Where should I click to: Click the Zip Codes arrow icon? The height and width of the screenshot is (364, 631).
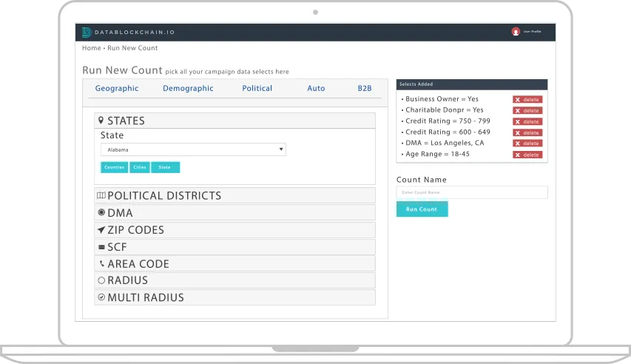[x=101, y=230]
